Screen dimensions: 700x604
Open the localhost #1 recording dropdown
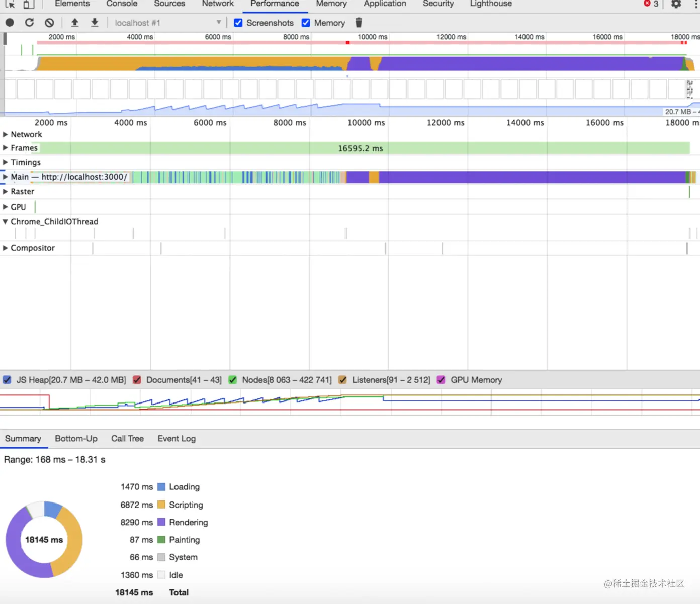point(167,23)
